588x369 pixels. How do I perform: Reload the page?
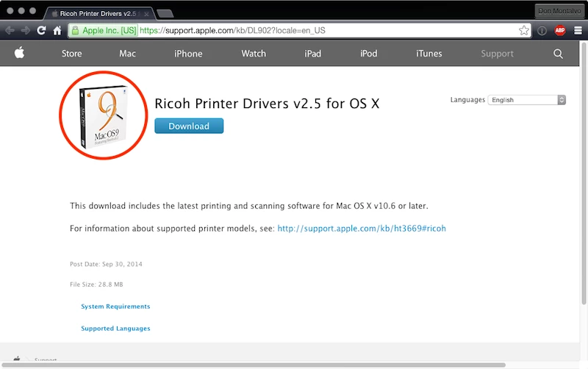(41, 30)
